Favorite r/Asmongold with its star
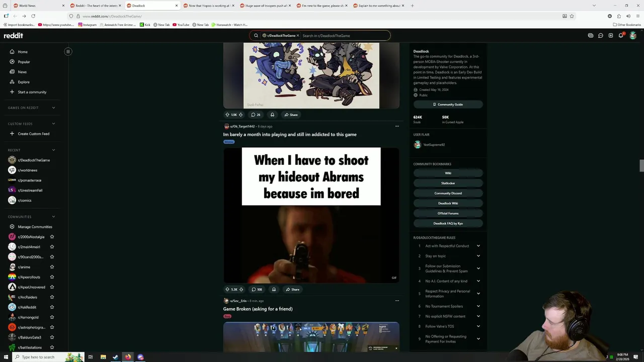Screen dimensions: 644x362 click(x=52, y=317)
